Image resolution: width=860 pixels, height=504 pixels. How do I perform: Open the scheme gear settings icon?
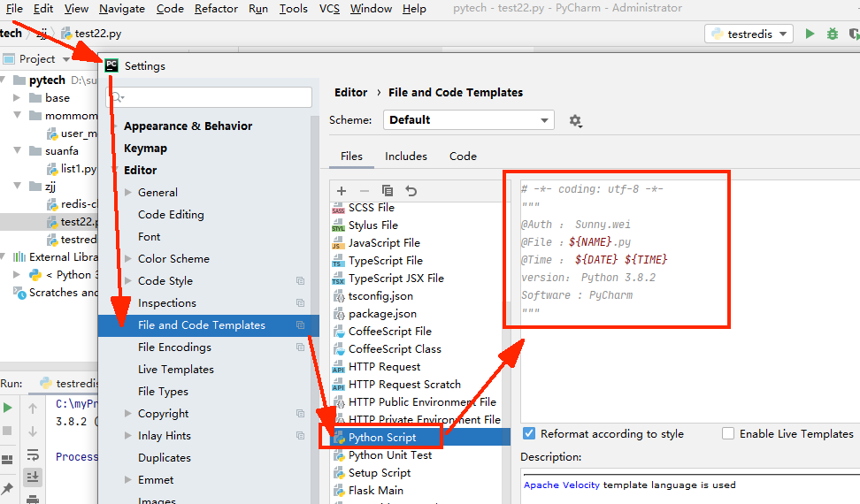coord(575,120)
